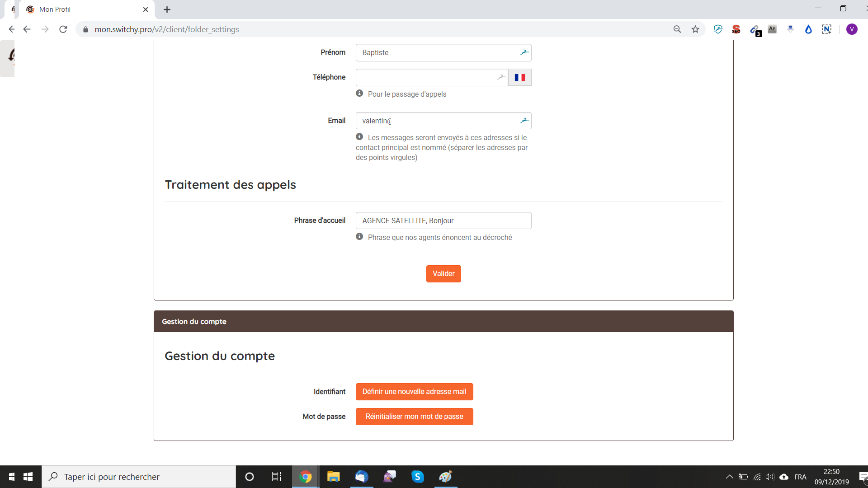
Task: Focus the Email input field
Action: [x=443, y=121]
